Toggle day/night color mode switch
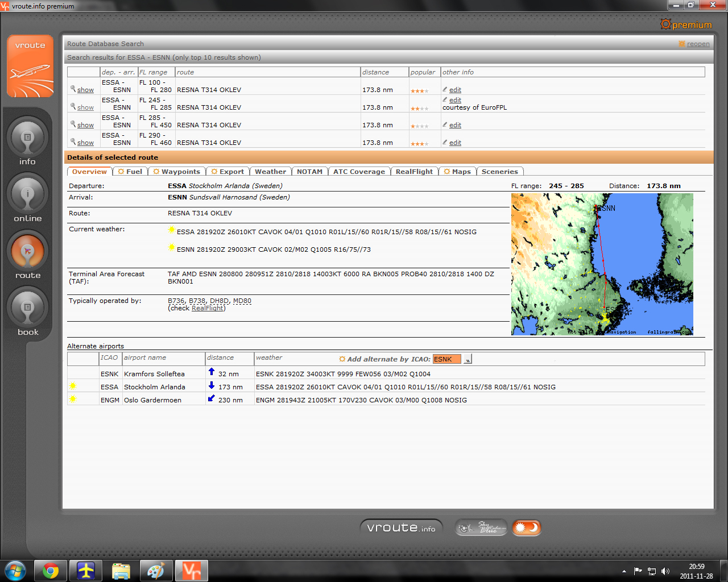 [x=526, y=528]
